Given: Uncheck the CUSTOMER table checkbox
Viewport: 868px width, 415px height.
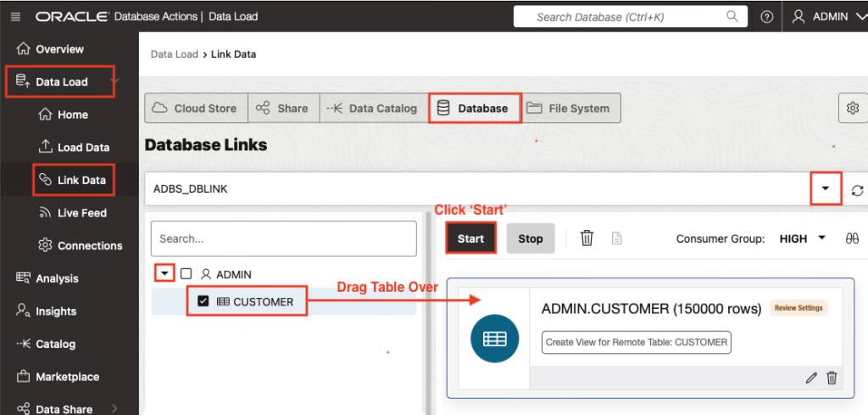Looking at the screenshot, I should (203, 301).
